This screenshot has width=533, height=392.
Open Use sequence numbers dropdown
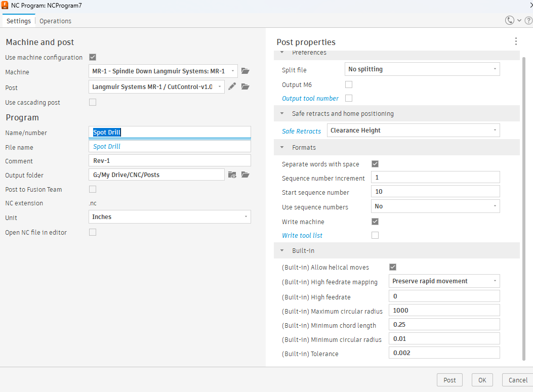tap(435, 206)
